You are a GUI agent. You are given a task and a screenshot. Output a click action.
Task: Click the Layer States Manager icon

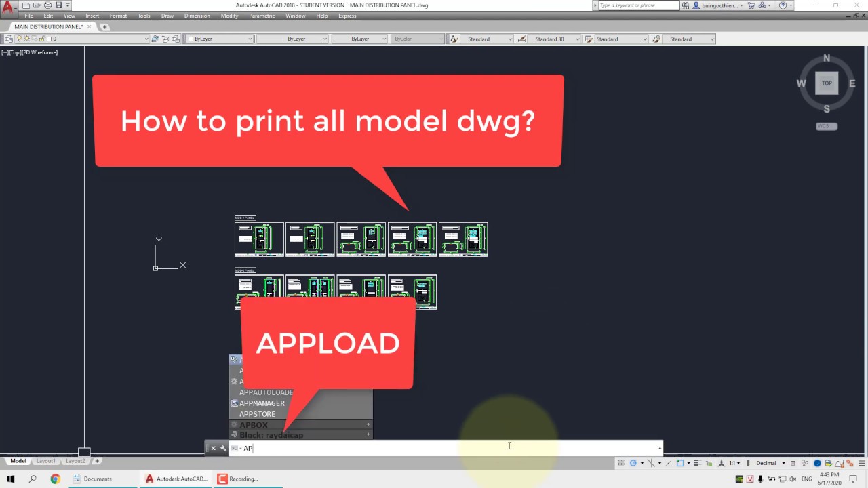175,39
